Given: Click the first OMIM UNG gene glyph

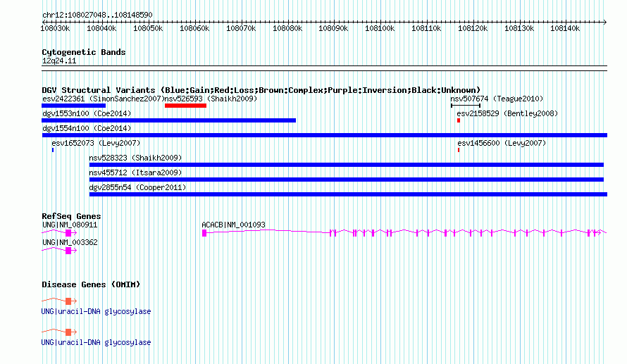Looking at the screenshot, I should click(x=59, y=301).
